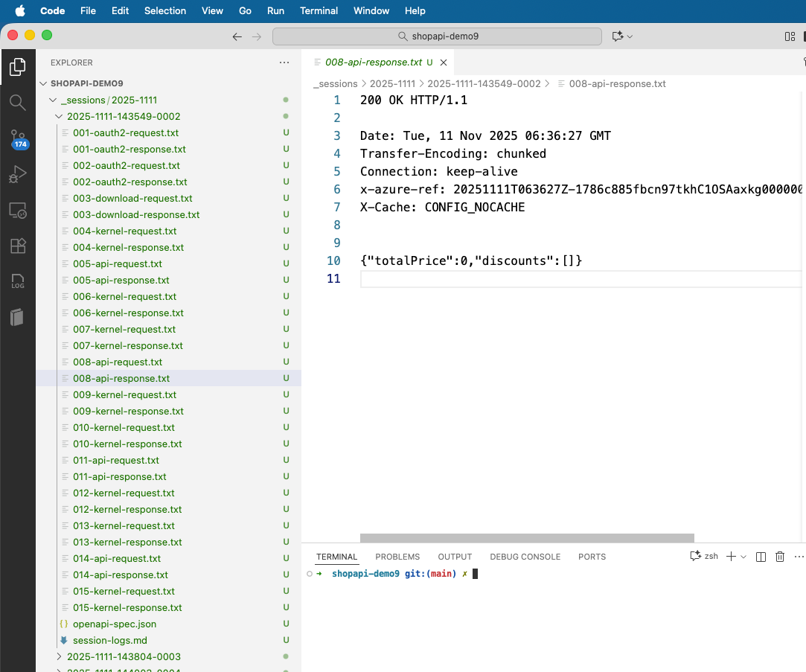
Task: Open the Remote Explorer view
Action: [17, 211]
